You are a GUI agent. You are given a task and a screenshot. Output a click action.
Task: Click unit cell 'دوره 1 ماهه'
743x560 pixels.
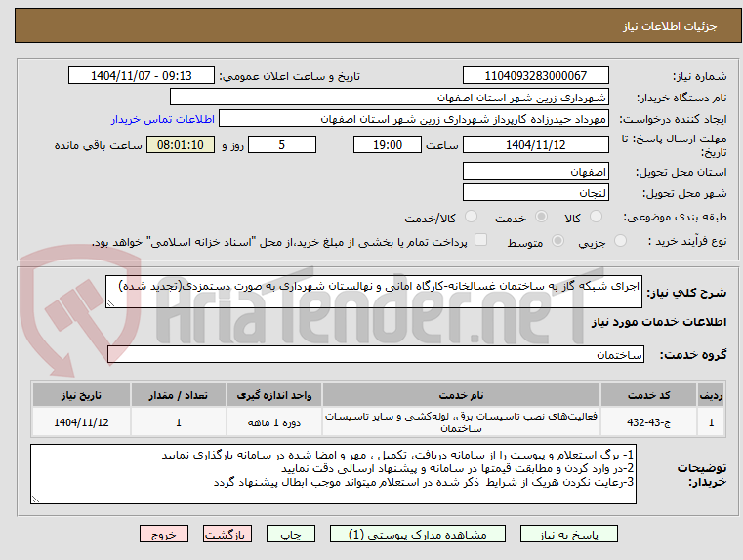point(274,422)
